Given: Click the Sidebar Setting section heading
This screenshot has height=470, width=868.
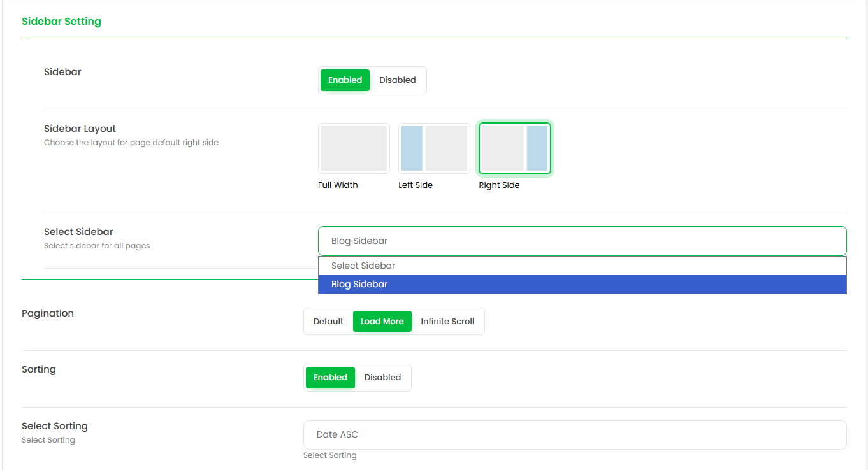Looking at the screenshot, I should 61,22.
